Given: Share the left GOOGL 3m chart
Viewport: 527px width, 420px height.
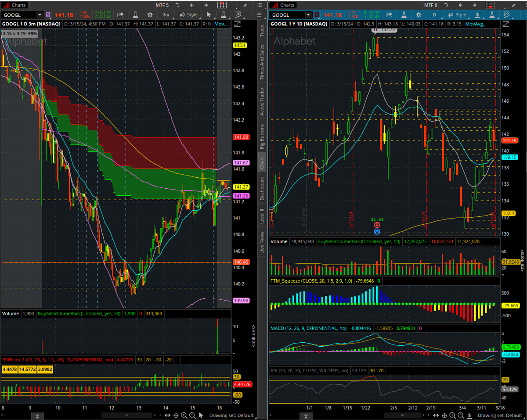Looking at the screenshot, I should [120, 15].
